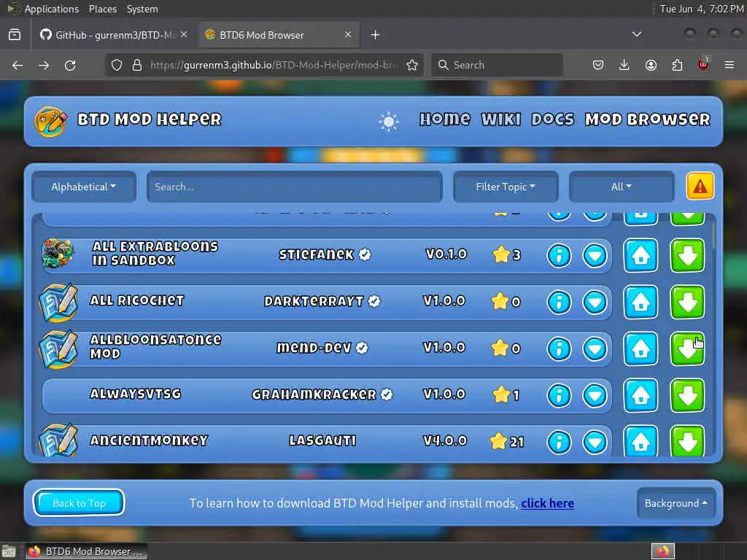Click the BTD Mod Helper logo icon

[x=50, y=122]
